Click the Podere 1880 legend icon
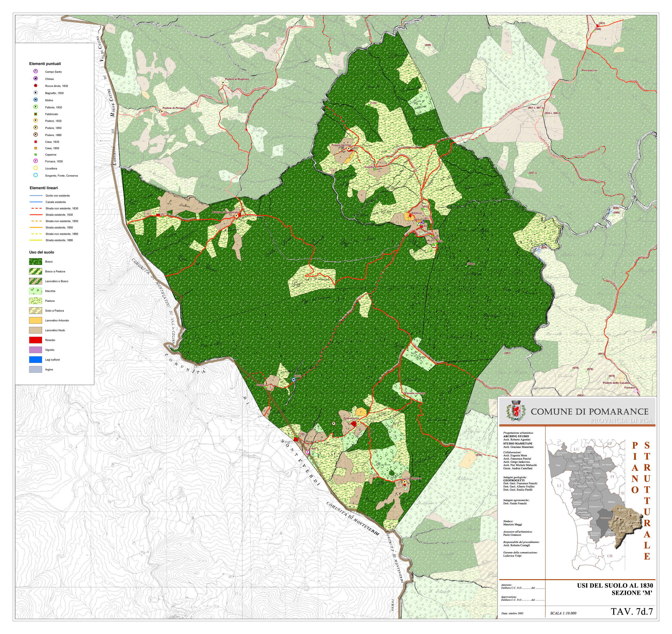Image resolution: width=672 pixels, height=634 pixels. [x=35, y=134]
